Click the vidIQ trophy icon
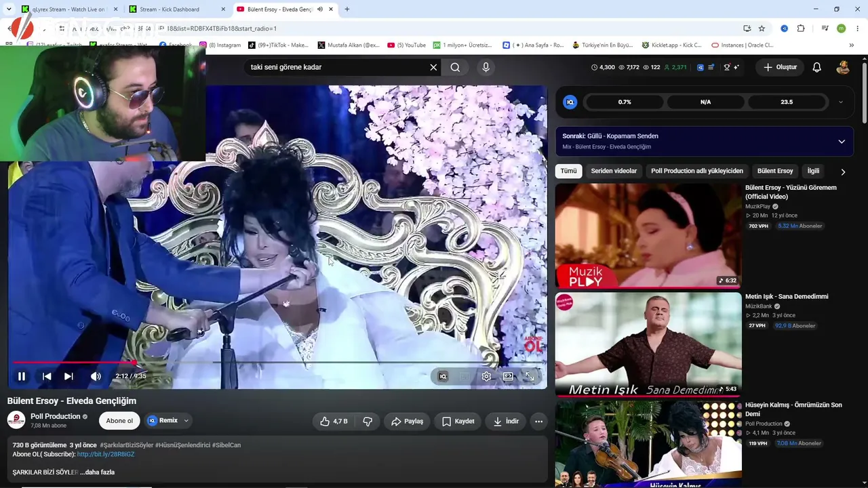 point(727,67)
